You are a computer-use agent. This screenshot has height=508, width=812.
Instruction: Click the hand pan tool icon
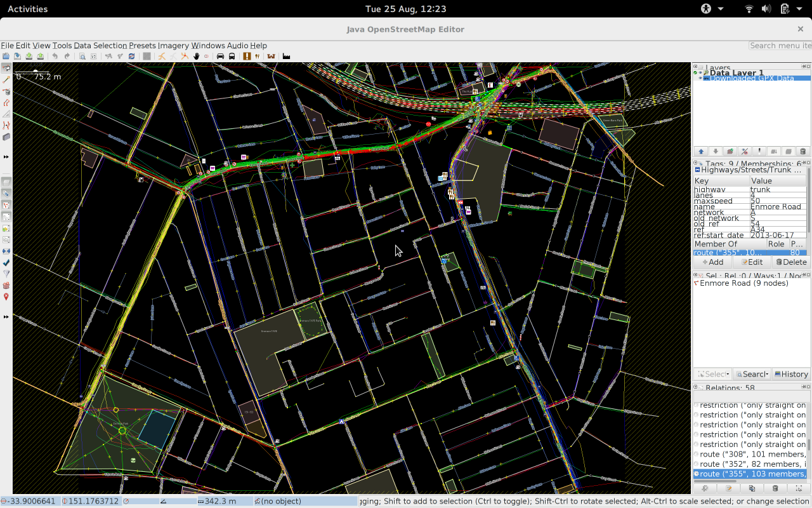click(196, 57)
